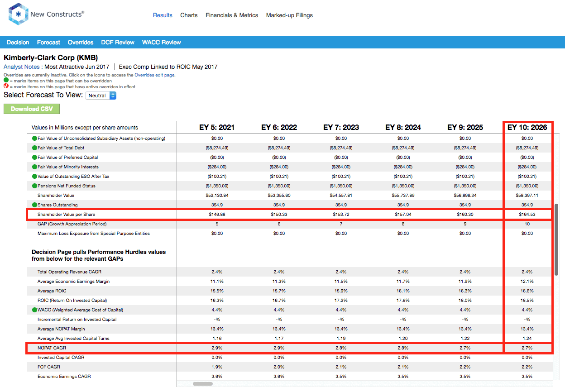Click the Maximum Loss Exposure from Special Purpose Entities label

[x=94, y=234]
